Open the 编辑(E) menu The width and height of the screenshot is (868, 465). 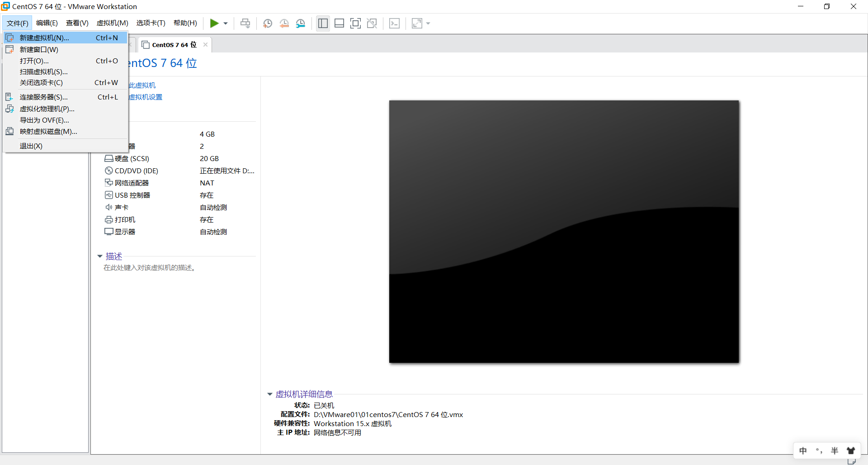(47, 23)
